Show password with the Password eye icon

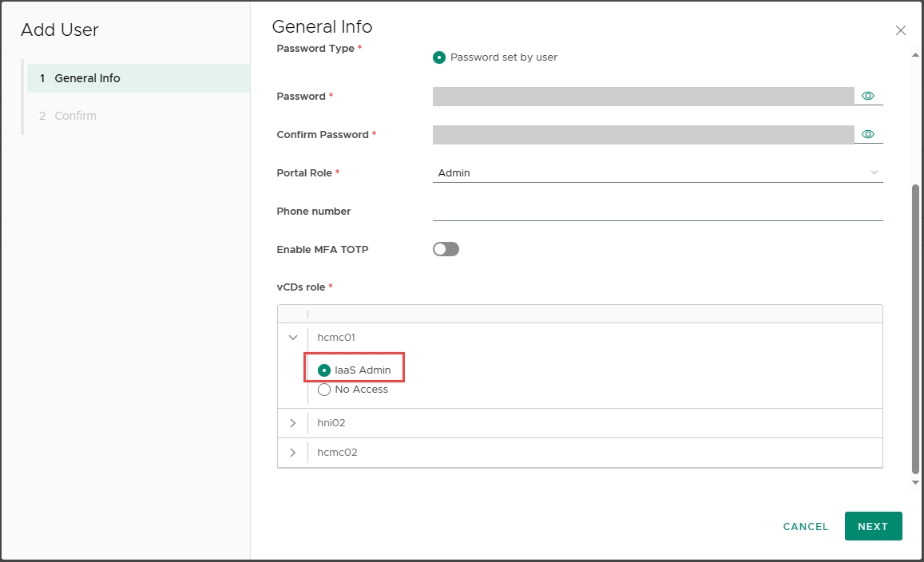[x=868, y=96]
